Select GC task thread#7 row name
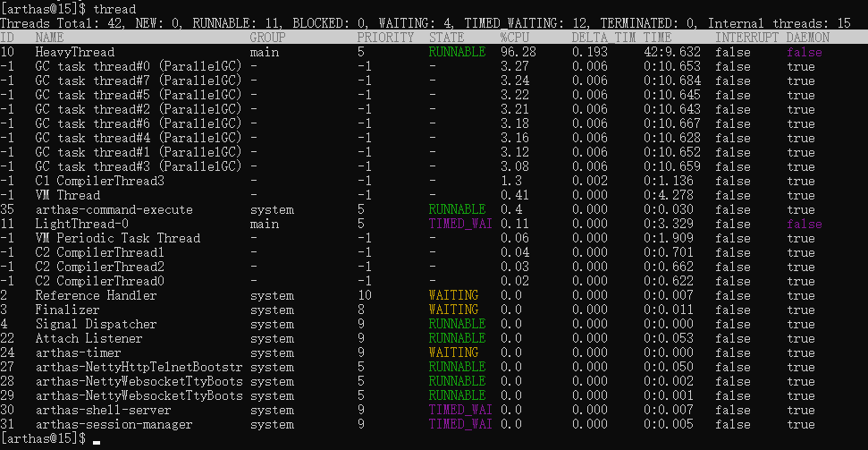 click(139, 81)
